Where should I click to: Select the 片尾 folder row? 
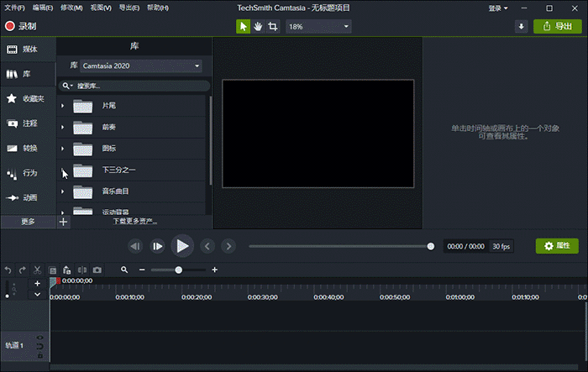click(x=131, y=106)
